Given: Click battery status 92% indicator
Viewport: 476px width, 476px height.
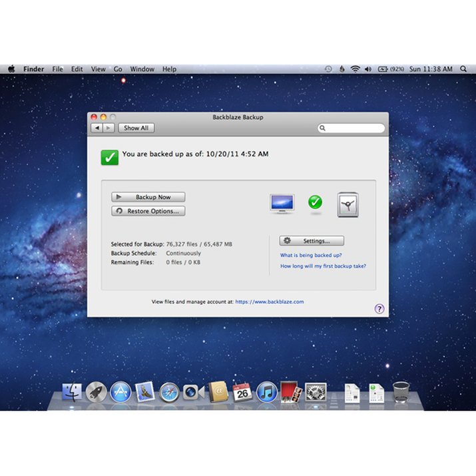Looking at the screenshot, I should coord(391,69).
